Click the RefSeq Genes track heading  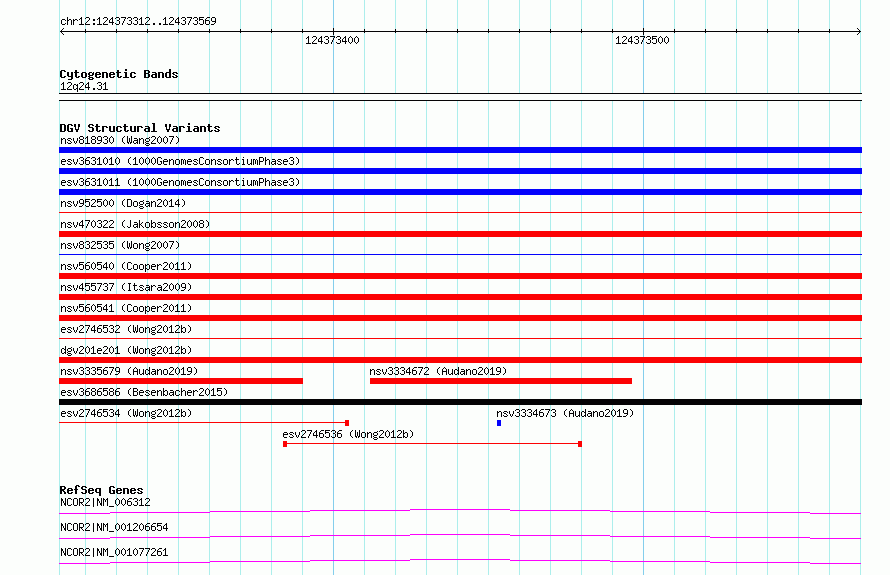tap(101, 490)
